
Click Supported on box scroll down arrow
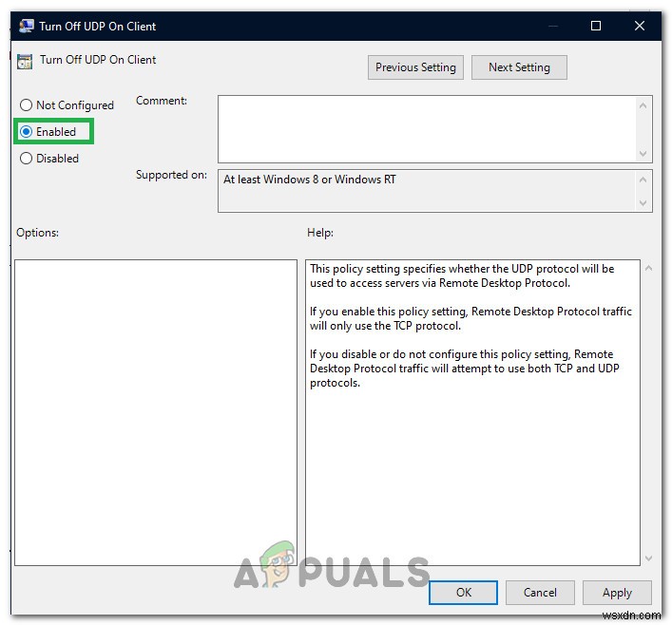643,202
